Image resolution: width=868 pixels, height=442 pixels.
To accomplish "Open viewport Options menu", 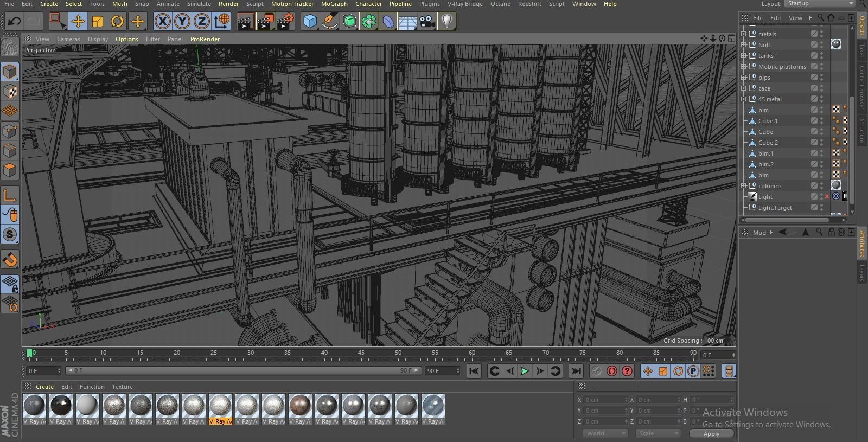I will coord(127,39).
